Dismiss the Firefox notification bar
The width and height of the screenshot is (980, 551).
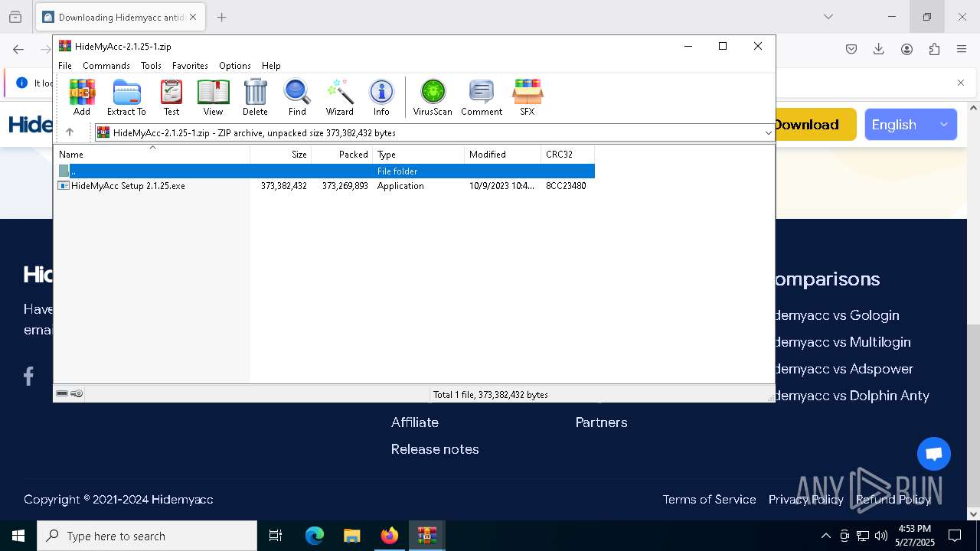(961, 83)
